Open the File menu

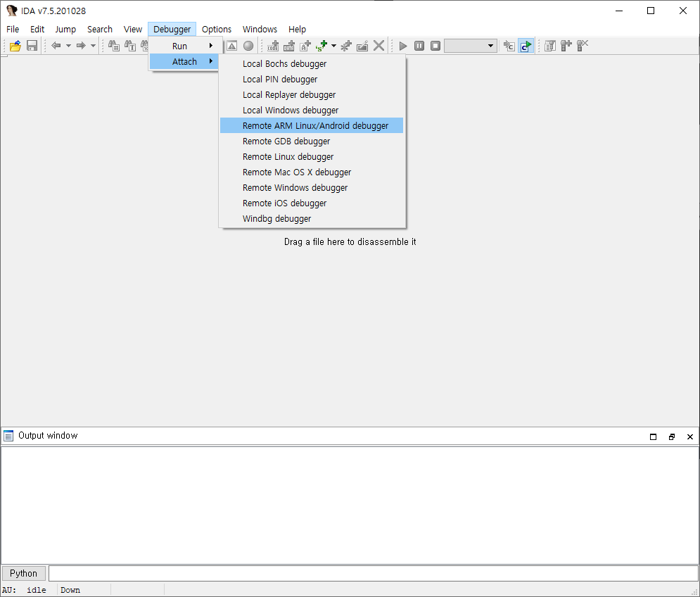click(x=13, y=29)
